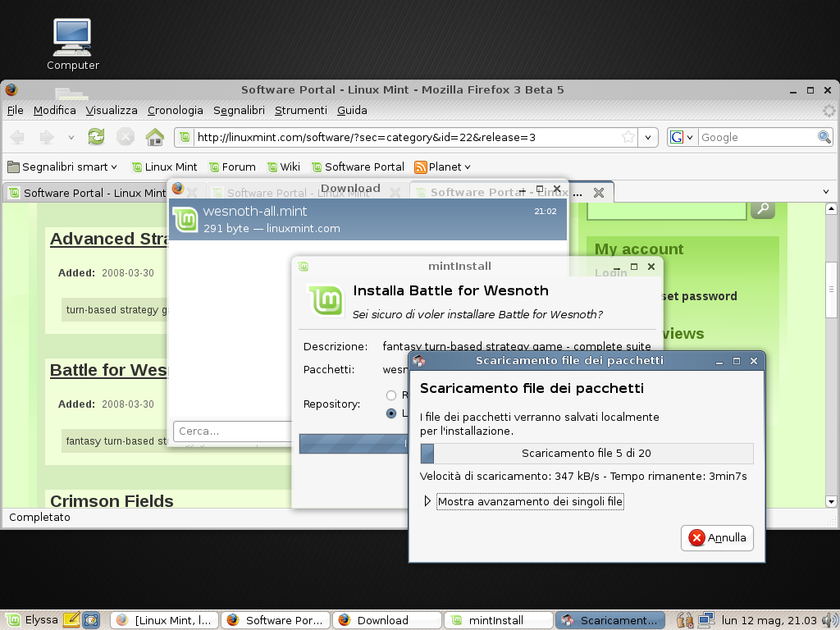This screenshot has height=630, width=840.
Task: Click the Scaricamento file 5 di 20 progress bar
Action: (587, 453)
